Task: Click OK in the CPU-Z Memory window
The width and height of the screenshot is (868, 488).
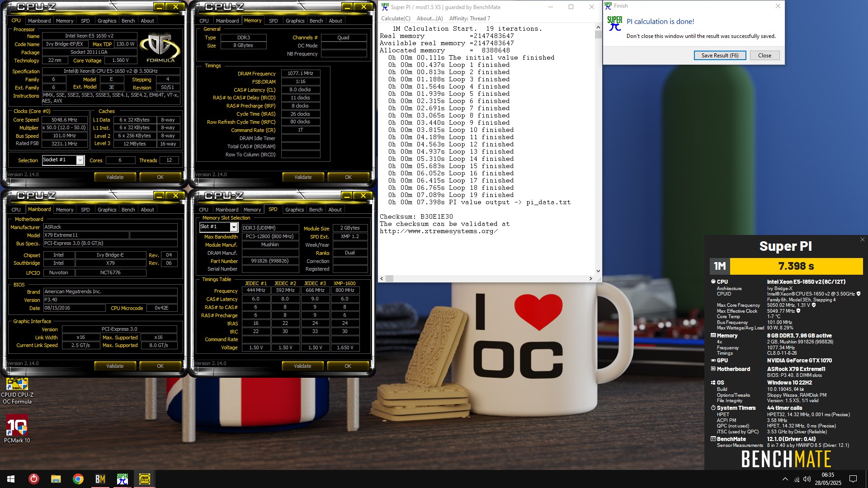Action: [348, 177]
